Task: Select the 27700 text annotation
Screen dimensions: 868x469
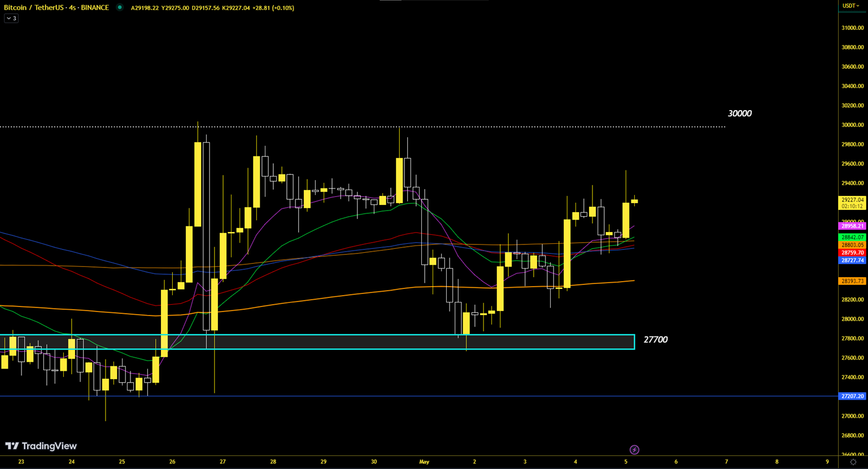Action: (x=655, y=340)
